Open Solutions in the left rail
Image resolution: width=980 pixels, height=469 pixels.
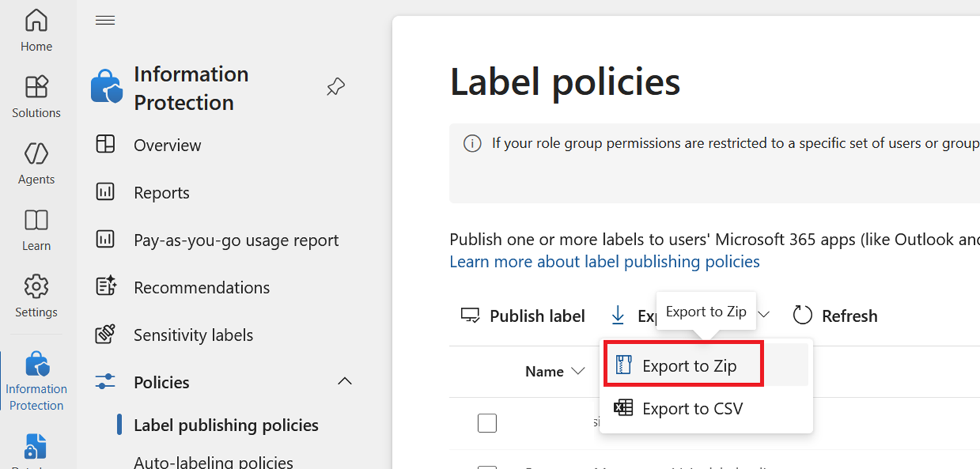36,97
